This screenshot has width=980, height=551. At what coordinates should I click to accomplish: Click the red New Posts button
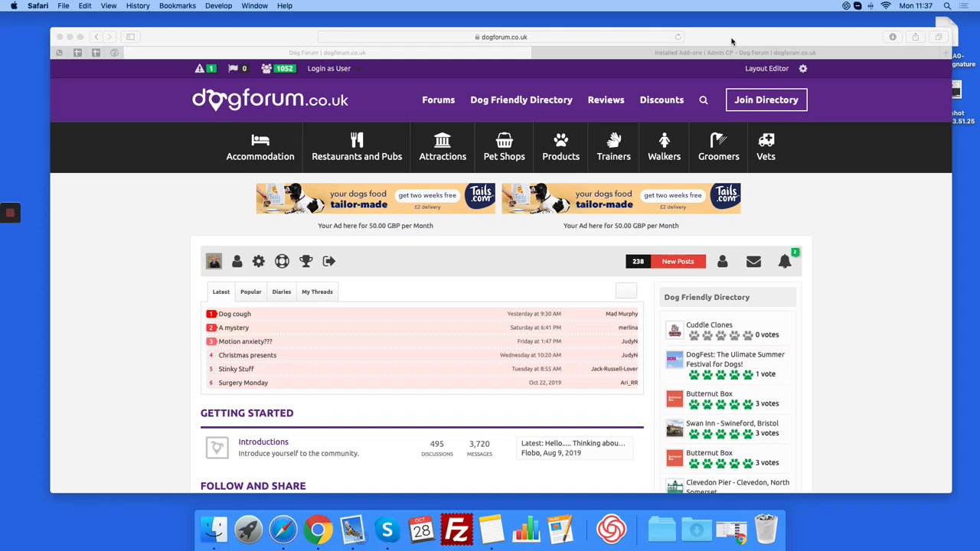(x=678, y=261)
